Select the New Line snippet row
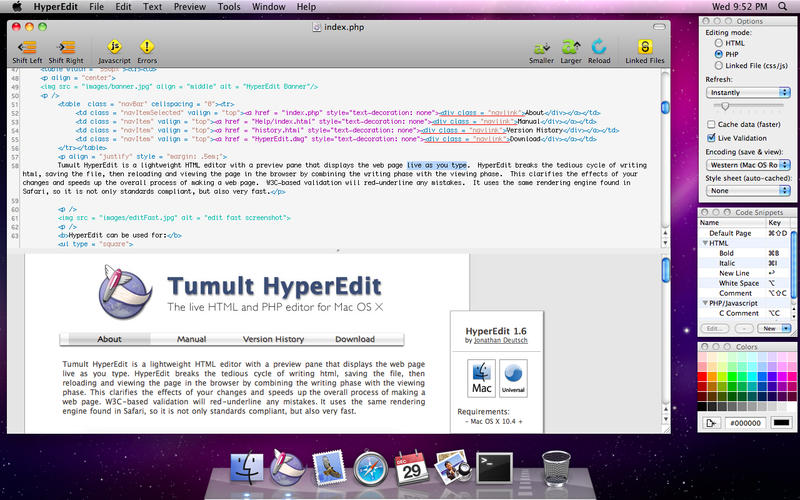This screenshot has width=800, height=500. point(745,273)
